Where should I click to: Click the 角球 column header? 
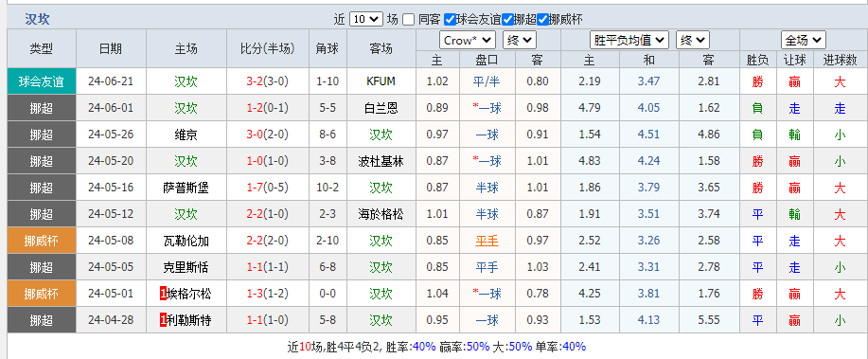pyautogui.click(x=328, y=48)
